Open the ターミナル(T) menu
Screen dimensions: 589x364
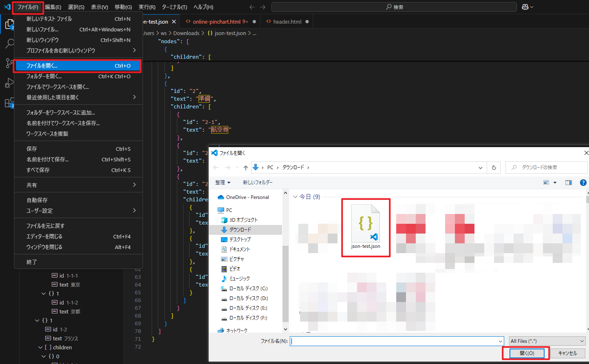point(174,7)
